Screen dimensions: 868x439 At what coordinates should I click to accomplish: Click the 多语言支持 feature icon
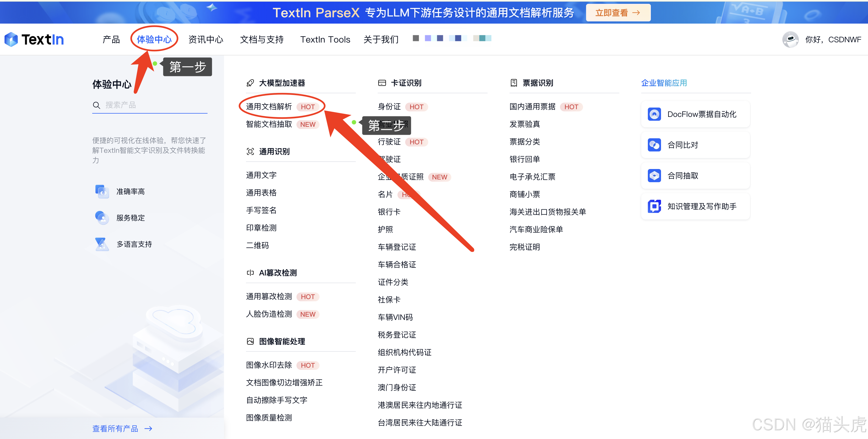tap(102, 244)
